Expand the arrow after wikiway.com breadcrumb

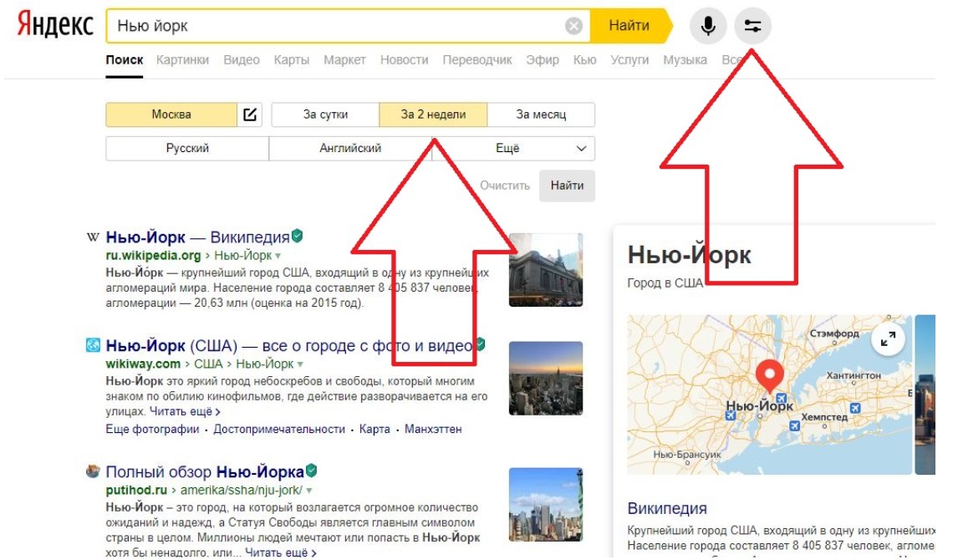(299, 364)
